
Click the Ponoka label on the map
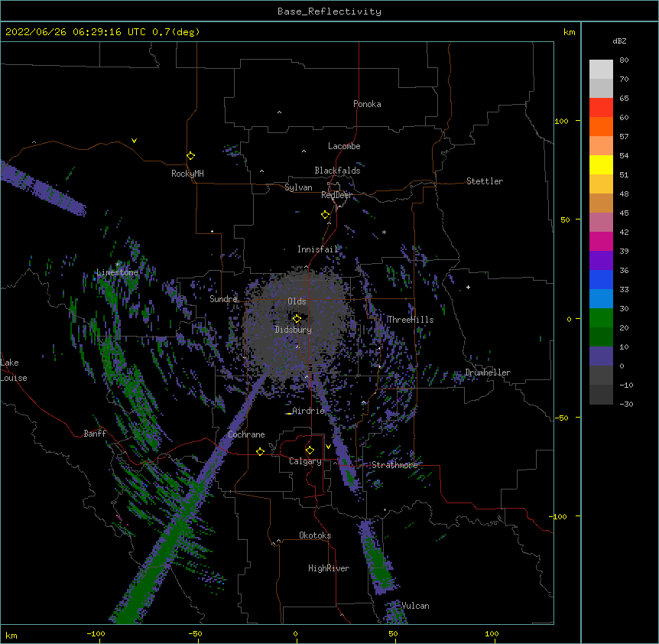pyautogui.click(x=367, y=104)
